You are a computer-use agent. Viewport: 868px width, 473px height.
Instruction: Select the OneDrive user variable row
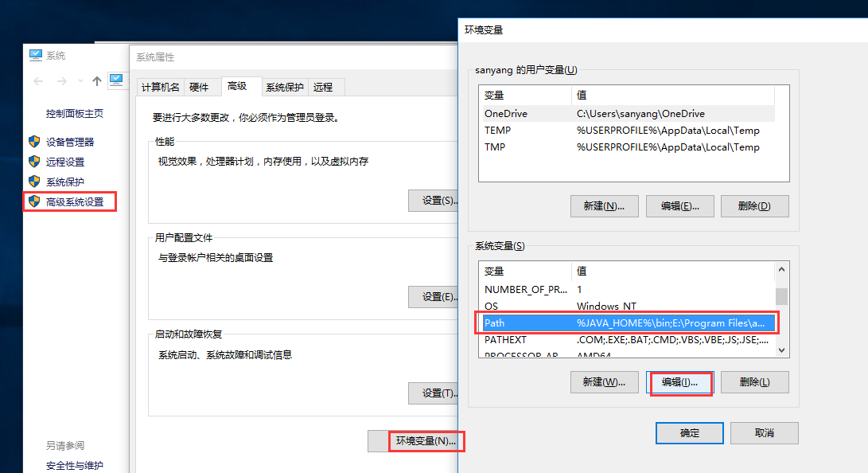(x=629, y=114)
